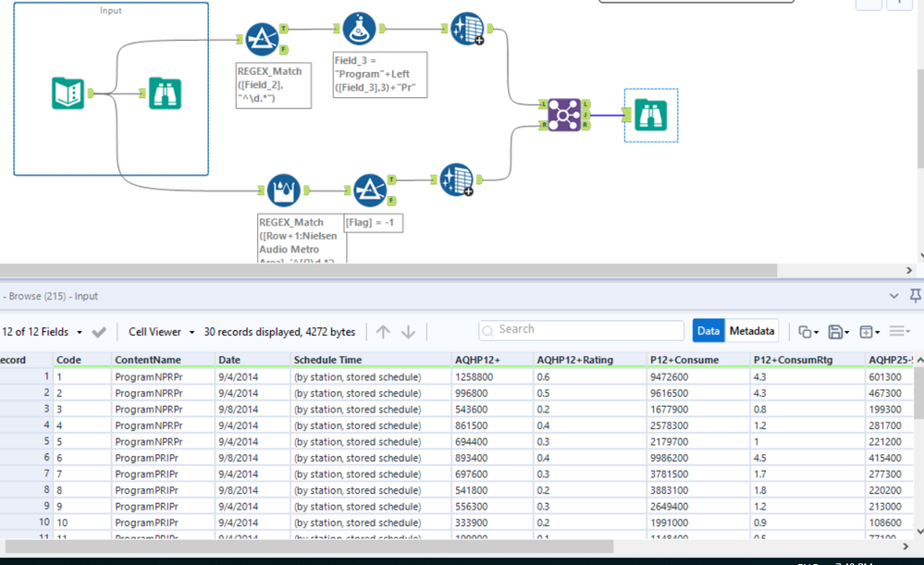Switch results to Data view
Viewport: 924px width, 565px height.
(708, 331)
